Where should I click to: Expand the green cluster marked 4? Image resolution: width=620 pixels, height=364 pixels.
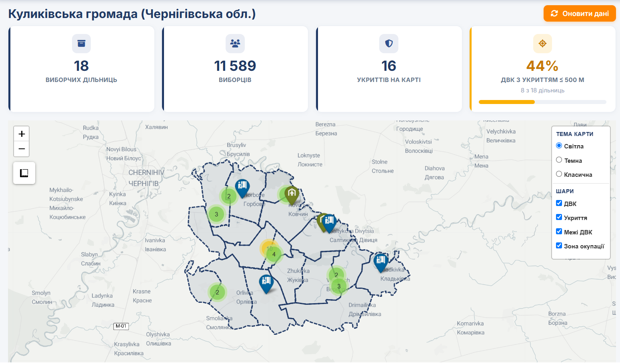click(x=274, y=254)
